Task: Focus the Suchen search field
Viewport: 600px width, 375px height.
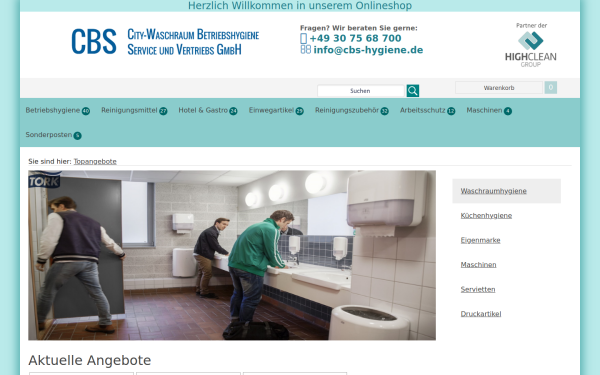Action: coord(360,91)
